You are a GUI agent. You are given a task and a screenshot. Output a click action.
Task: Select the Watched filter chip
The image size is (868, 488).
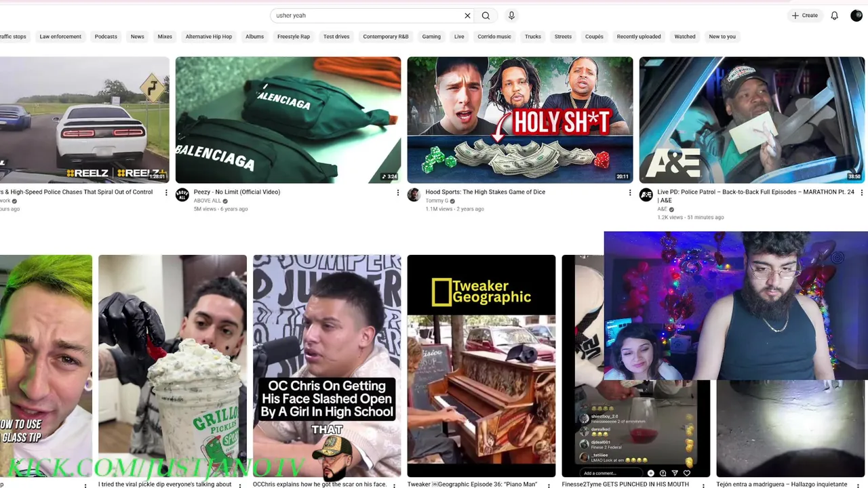coord(685,37)
